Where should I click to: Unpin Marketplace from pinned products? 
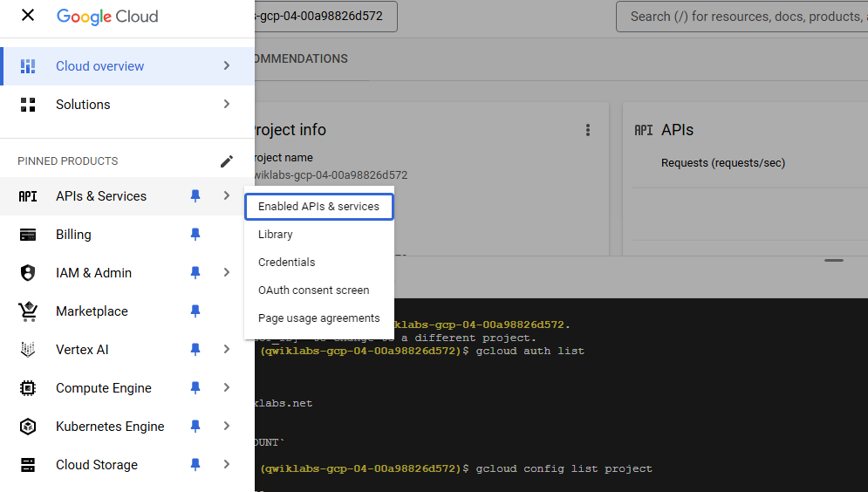(195, 311)
